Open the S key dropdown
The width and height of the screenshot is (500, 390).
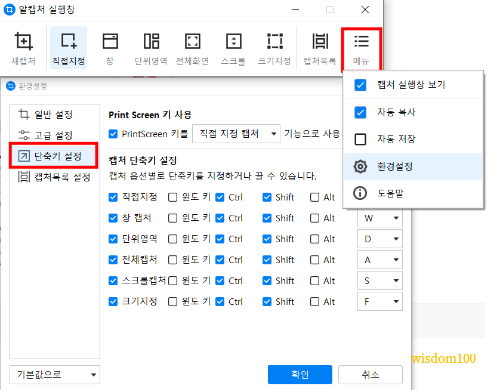point(380,280)
